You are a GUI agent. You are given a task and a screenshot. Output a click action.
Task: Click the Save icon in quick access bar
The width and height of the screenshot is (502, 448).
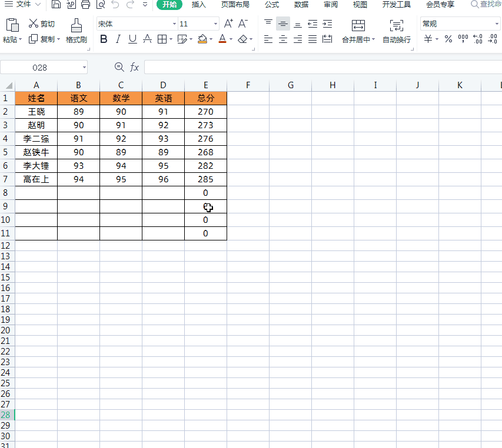click(56, 4)
